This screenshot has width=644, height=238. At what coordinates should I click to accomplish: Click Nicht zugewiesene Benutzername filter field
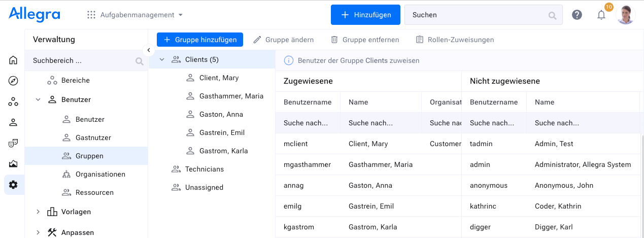click(494, 123)
